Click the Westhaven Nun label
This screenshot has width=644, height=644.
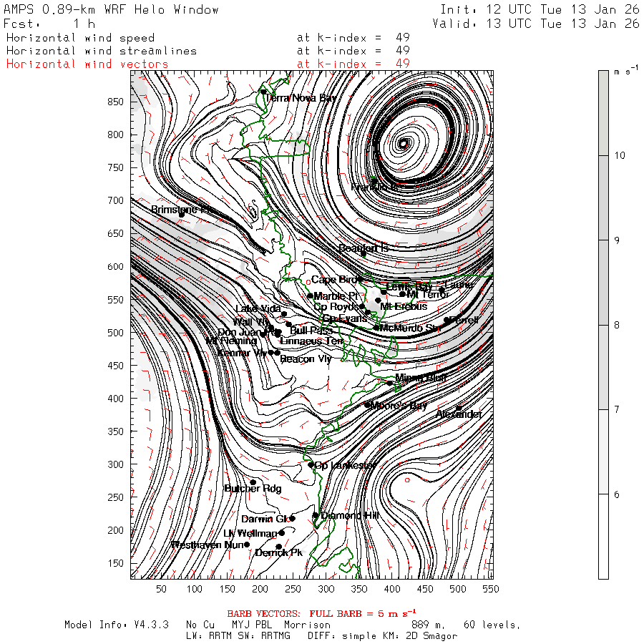(208, 545)
